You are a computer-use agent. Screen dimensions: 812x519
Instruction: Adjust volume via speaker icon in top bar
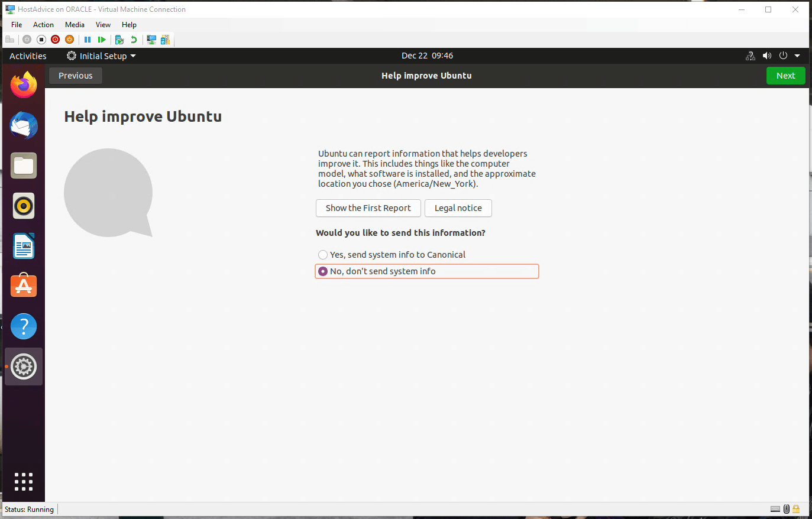[767, 56]
